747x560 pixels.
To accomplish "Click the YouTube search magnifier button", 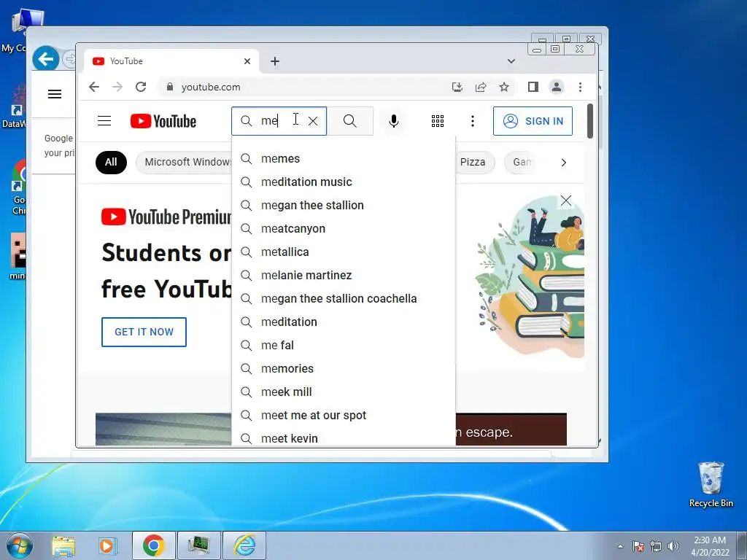I will (350, 121).
